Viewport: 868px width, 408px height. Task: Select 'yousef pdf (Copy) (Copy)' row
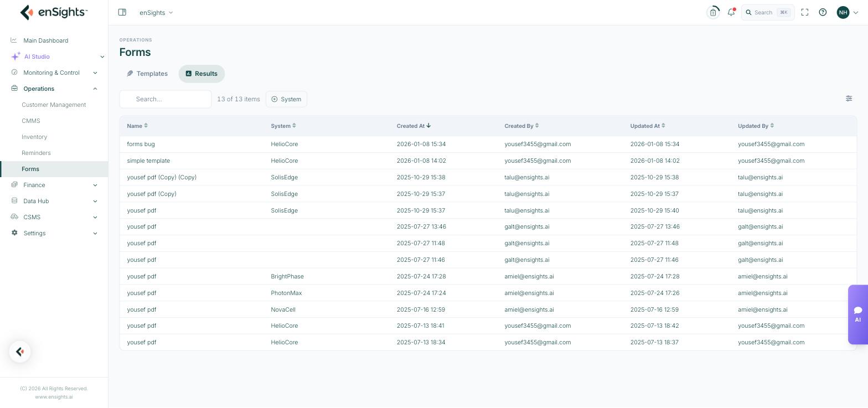tap(488, 177)
